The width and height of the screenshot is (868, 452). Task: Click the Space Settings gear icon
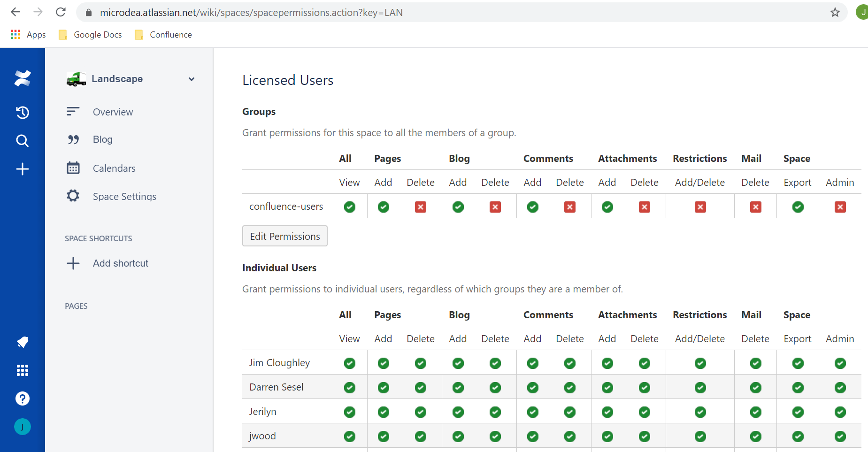(x=73, y=196)
